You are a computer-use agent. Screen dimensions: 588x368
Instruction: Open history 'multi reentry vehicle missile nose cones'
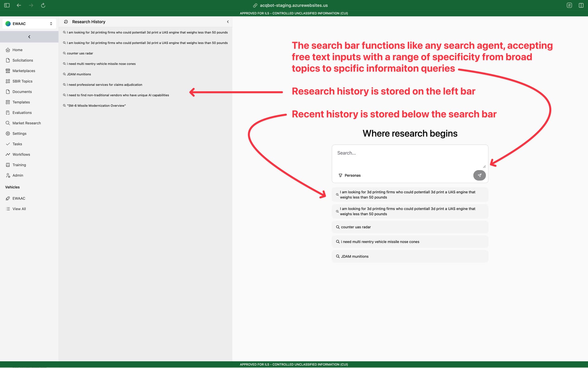[x=145, y=64]
